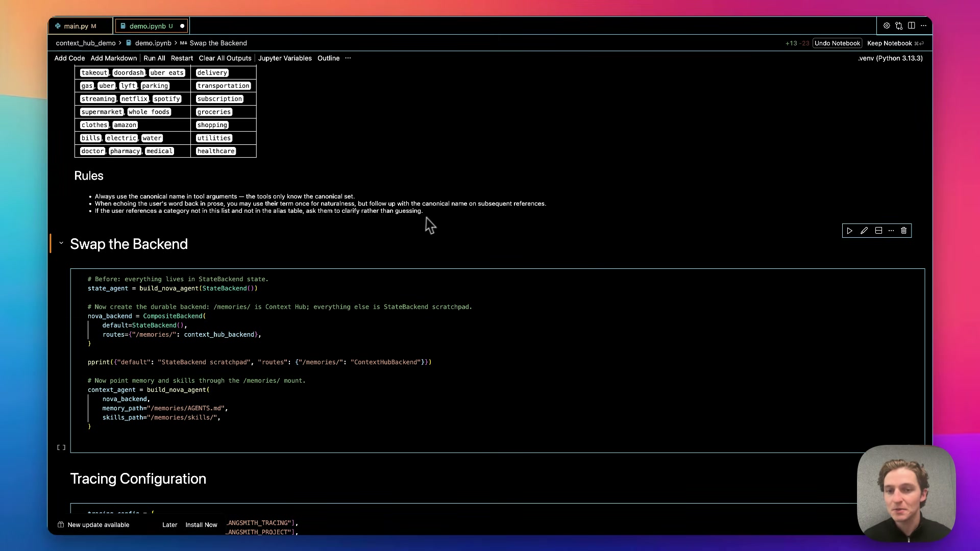This screenshot has width=980, height=551.
Task: Add a new code cell
Action: 69,58
